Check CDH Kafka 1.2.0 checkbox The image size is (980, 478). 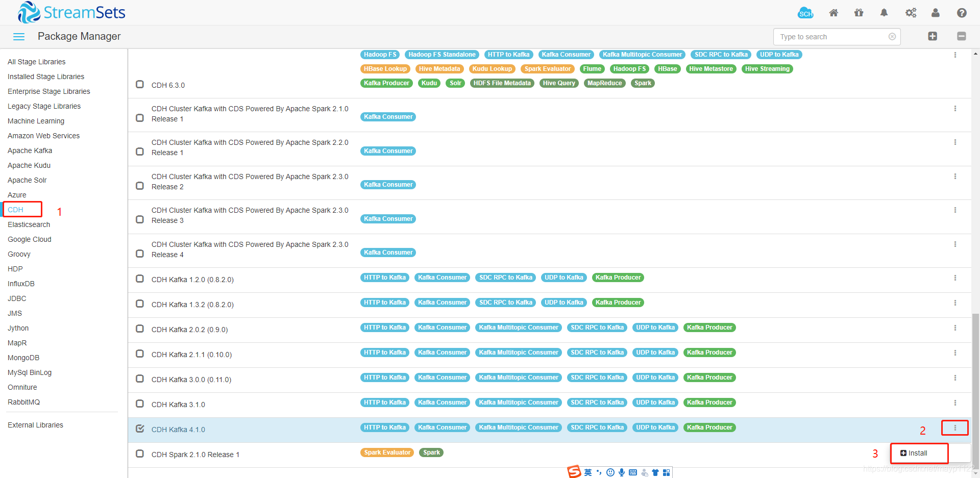[x=140, y=279]
